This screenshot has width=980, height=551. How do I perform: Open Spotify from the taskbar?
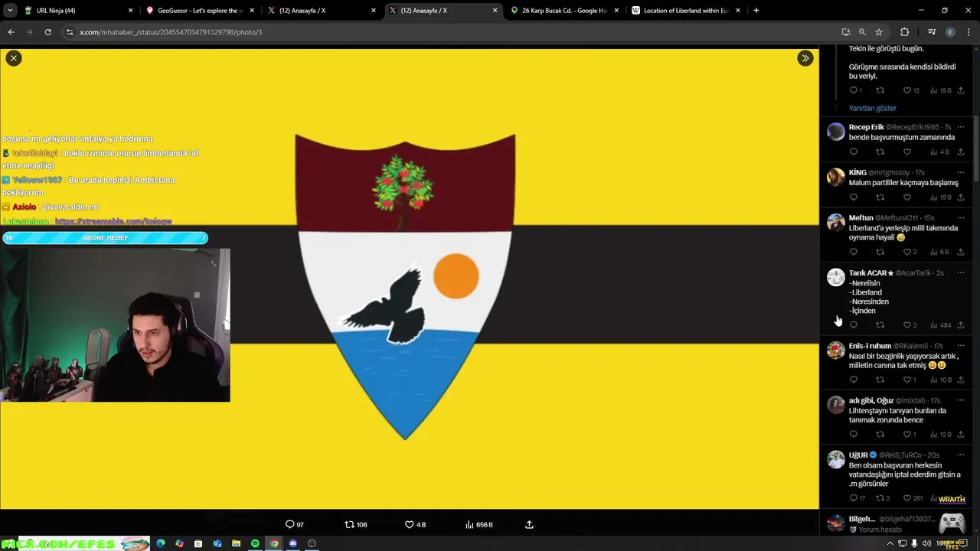point(255,543)
